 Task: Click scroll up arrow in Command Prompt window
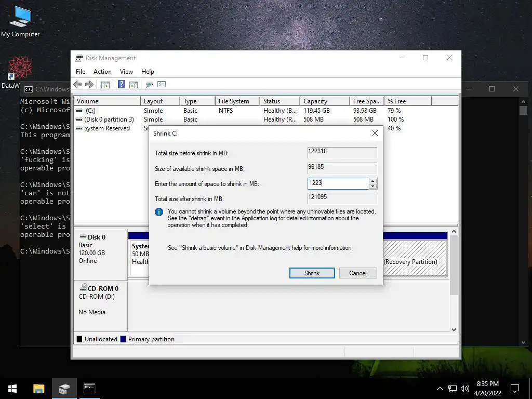(x=523, y=101)
